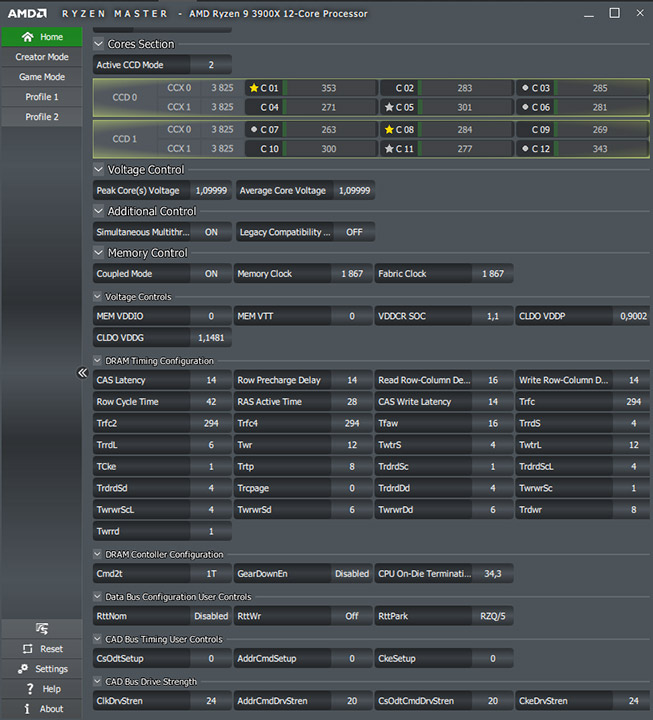The height and width of the screenshot is (720, 653).
Task: Collapse the Voltage Control section
Action: point(98,169)
